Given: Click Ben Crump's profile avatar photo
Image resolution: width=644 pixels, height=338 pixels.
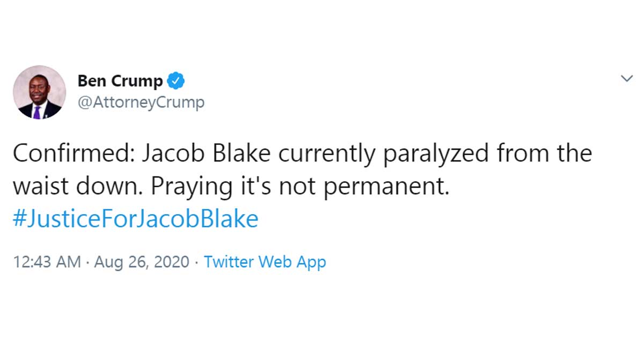Looking at the screenshot, I should (x=39, y=92).
